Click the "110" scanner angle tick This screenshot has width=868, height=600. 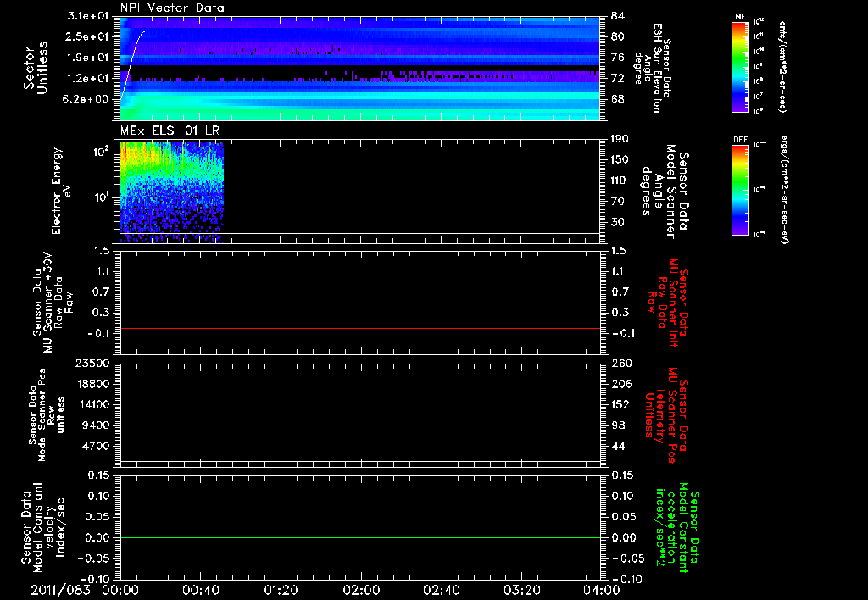(x=620, y=181)
